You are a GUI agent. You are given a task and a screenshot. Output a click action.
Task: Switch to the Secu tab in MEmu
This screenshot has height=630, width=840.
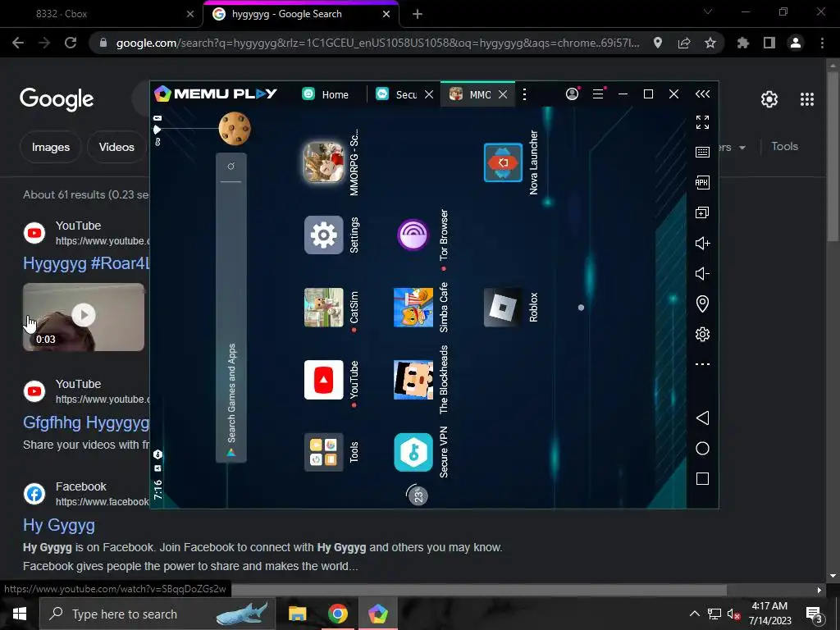(396, 94)
